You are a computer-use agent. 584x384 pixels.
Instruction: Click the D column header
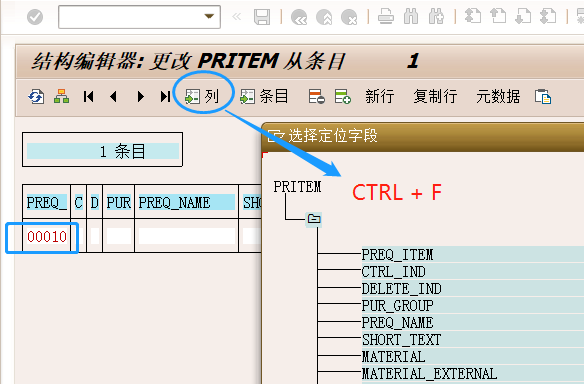tap(95, 203)
